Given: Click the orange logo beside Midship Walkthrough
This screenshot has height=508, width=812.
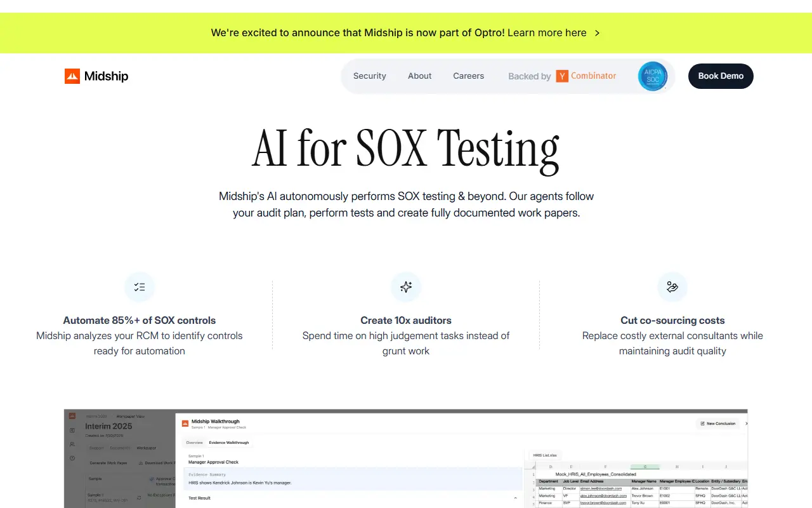Looking at the screenshot, I should [185, 424].
